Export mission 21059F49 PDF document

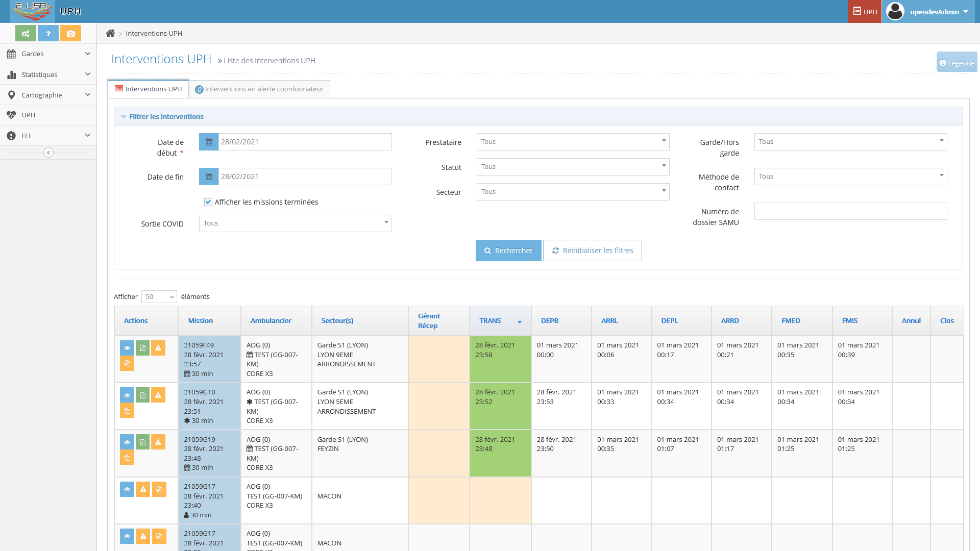coord(143,348)
